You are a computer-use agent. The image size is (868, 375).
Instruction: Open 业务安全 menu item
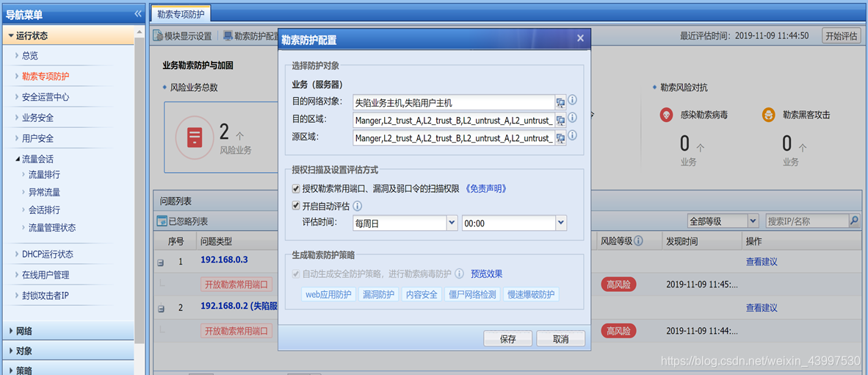pos(37,118)
